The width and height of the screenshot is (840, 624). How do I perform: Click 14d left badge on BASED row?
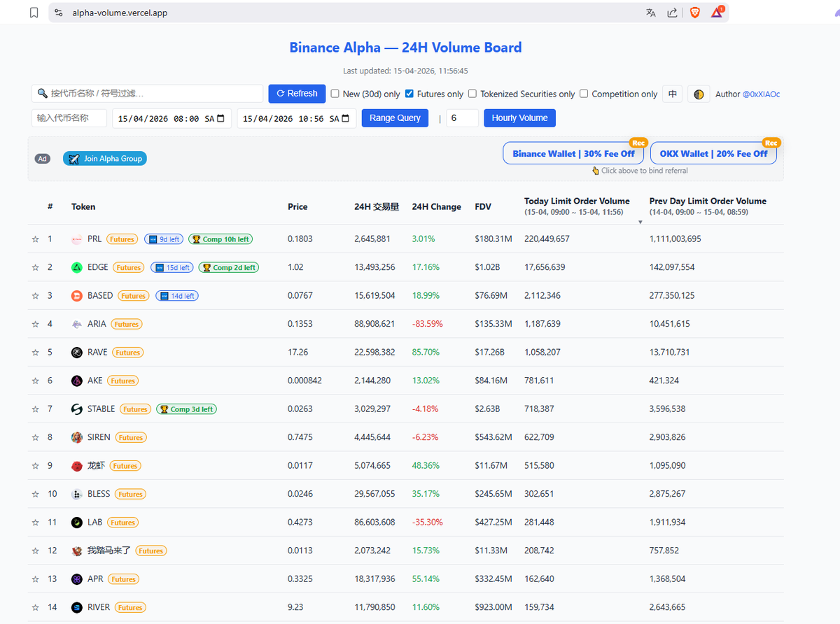(x=177, y=296)
